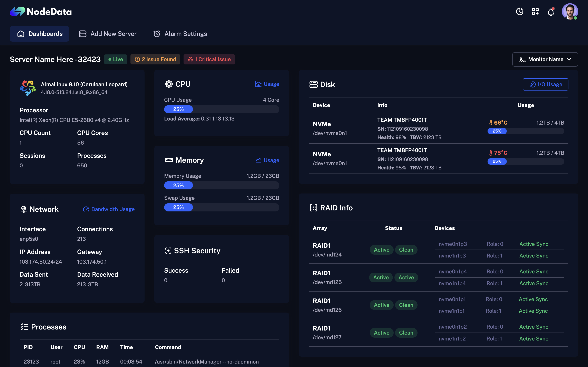Open the CPU Usage chart

267,84
